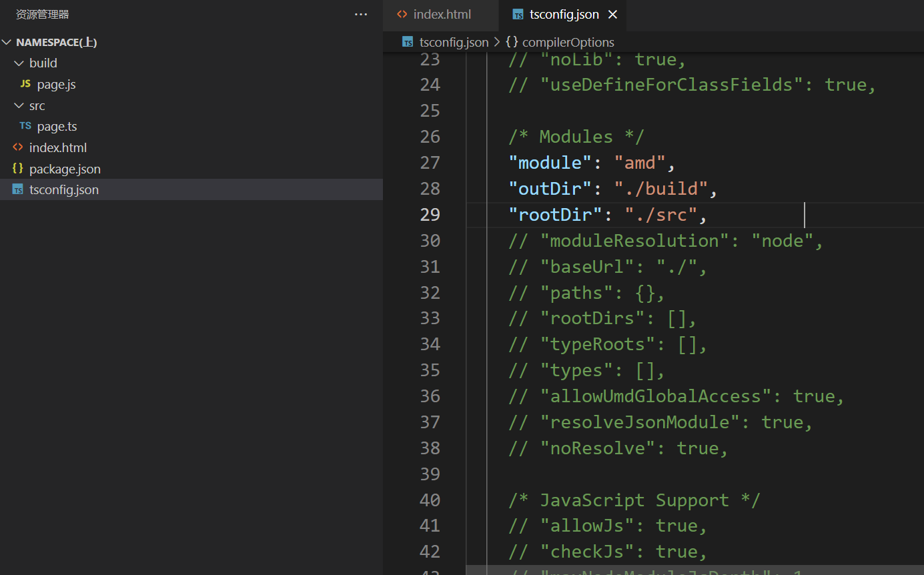This screenshot has width=924, height=575.
Task: Click the braces icon beside package.json
Action: point(18,169)
